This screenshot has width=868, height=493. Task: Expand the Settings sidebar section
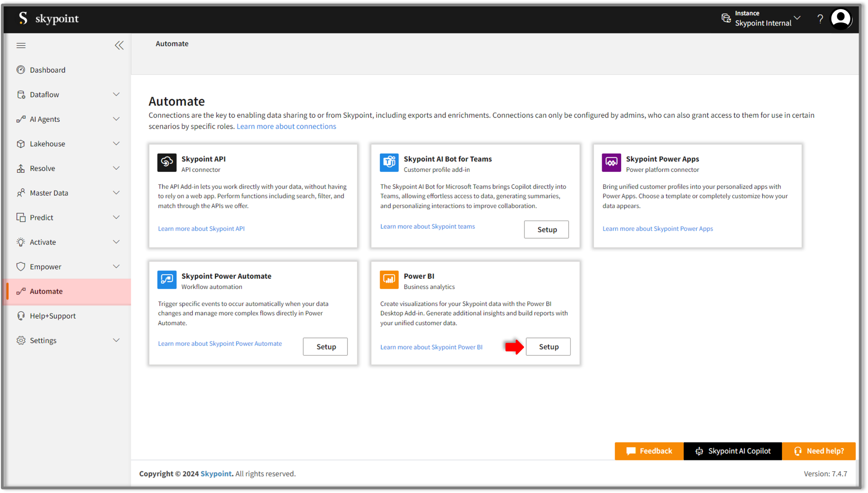tap(116, 340)
